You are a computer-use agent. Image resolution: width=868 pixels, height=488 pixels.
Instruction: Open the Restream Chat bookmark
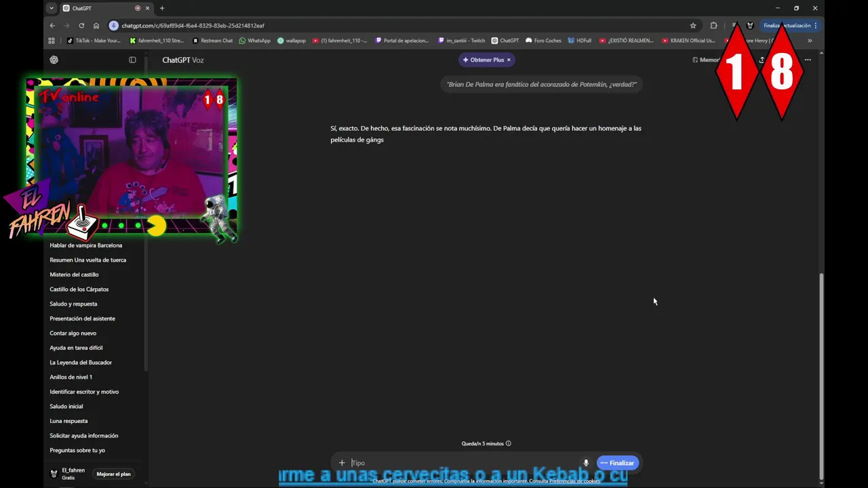pos(212,41)
